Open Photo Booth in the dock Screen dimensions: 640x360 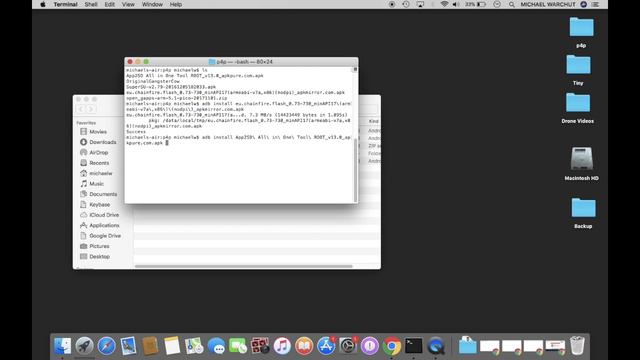pyautogui.click(x=260, y=346)
